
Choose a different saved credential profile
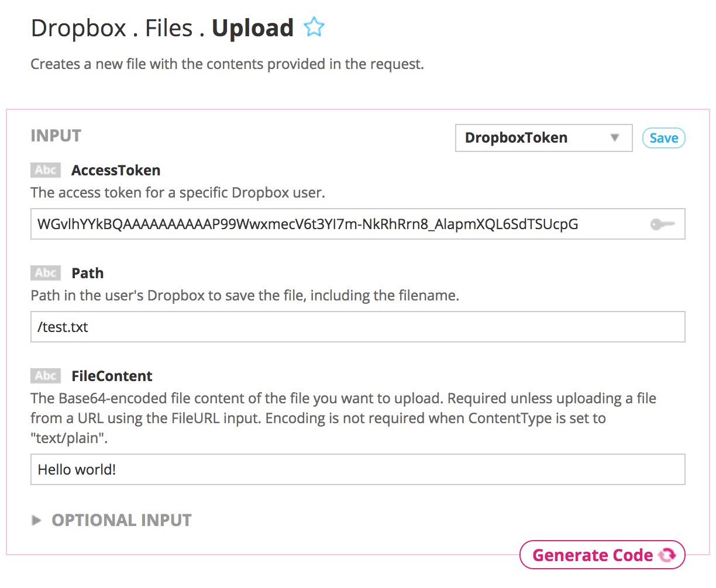pos(543,138)
